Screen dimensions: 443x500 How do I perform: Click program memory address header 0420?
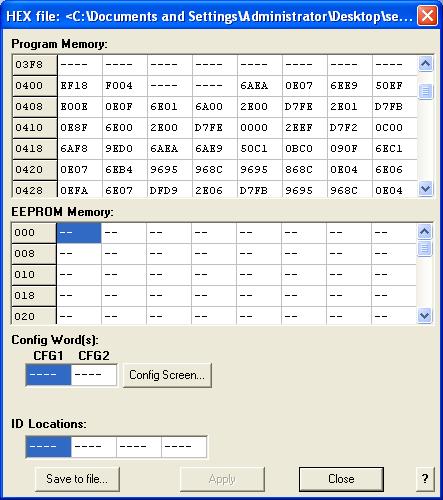(35, 170)
